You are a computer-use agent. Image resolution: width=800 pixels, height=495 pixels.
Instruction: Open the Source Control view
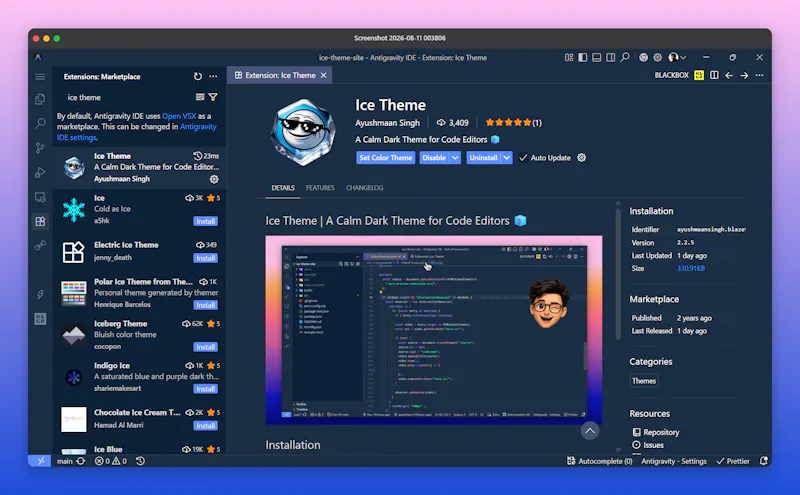40,148
